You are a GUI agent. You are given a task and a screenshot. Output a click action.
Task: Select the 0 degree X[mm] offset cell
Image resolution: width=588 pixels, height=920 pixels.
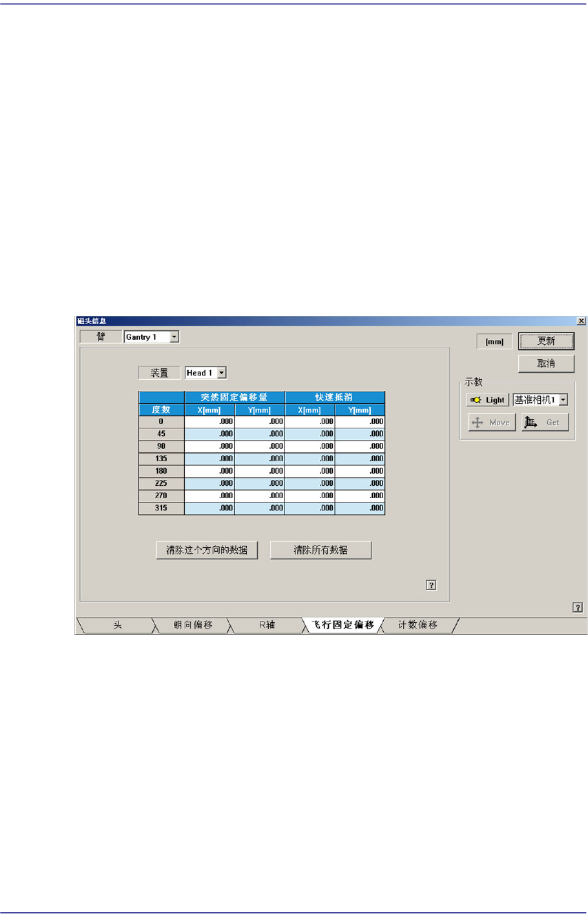point(209,421)
